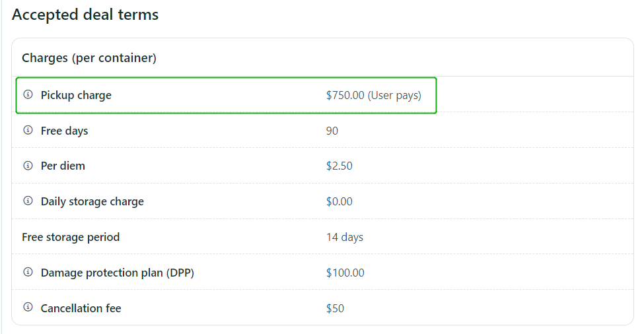Viewport: 644px width, 334px height.
Task: Click the Free days label text
Action: pyautogui.click(x=65, y=131)
